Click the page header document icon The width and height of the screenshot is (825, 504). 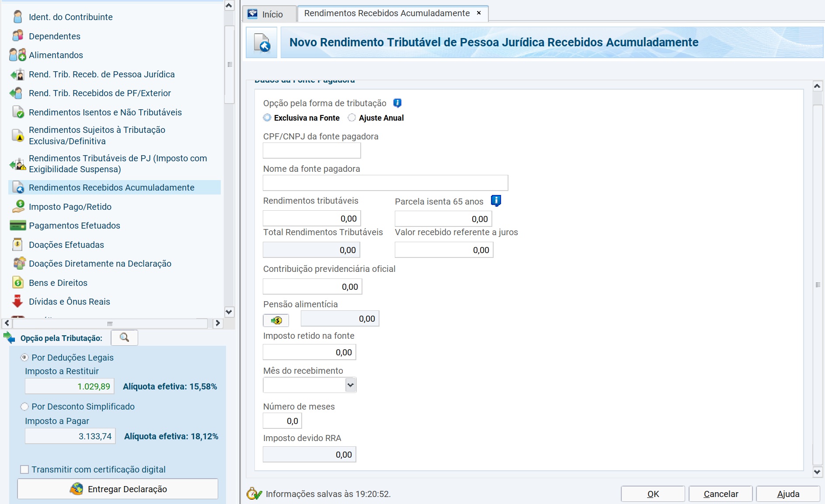click(x=261, y=42)
